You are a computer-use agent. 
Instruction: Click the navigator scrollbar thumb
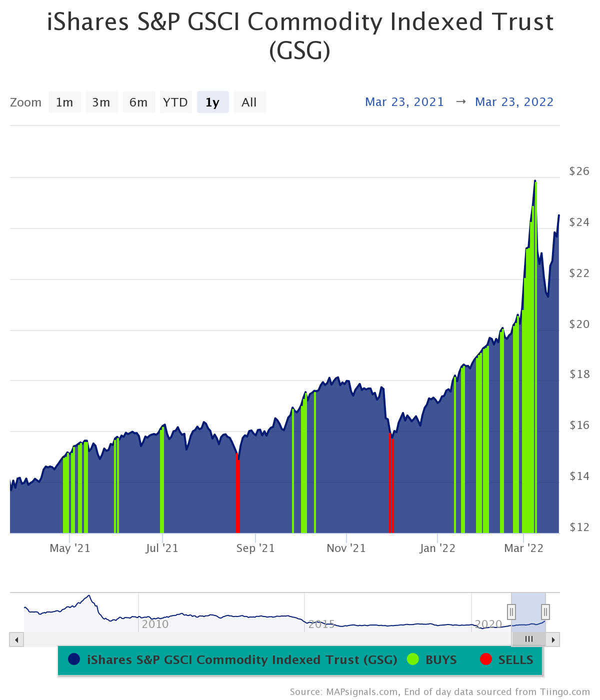click(528, 639)
